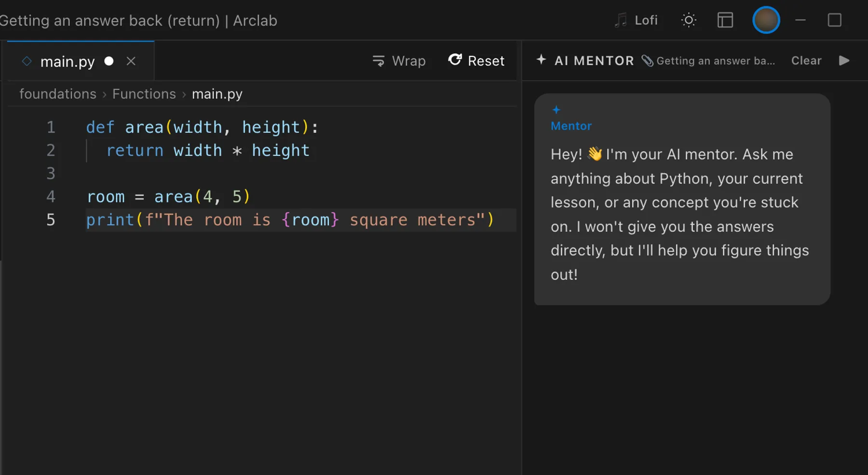
Task: Select the AI MENTOR panel heading
Action: tap(594, 61)
